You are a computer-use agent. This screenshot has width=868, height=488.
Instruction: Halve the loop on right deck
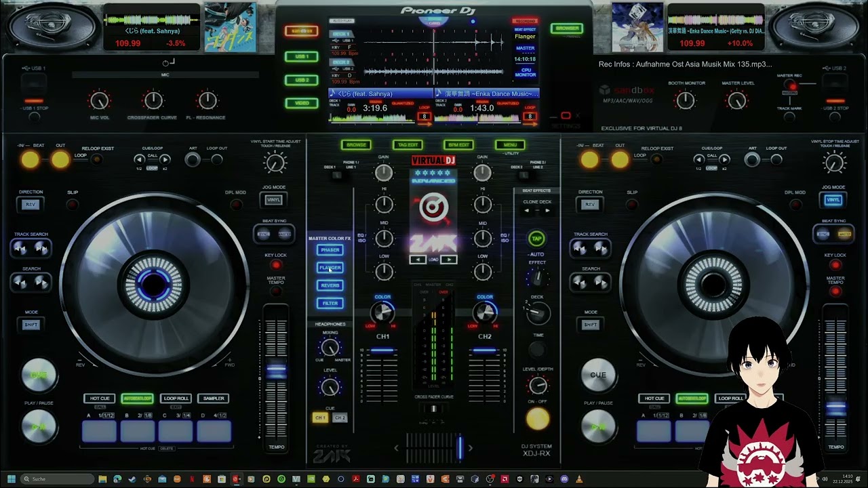(x=698, y=159)
